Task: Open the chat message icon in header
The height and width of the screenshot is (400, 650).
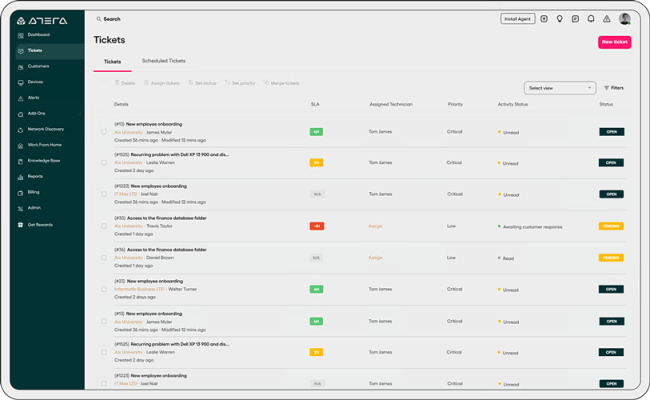Action: pos(575,18)
